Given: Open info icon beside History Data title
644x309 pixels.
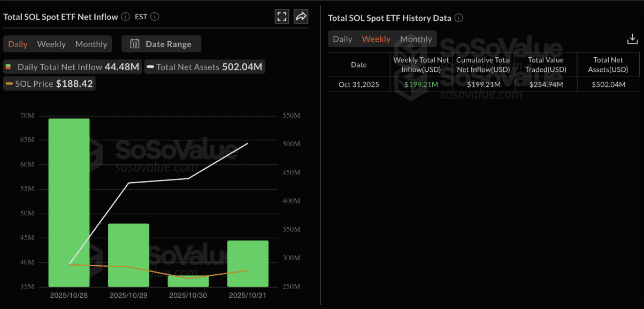Looking at the screenshot, I should [x=458, y=18].
